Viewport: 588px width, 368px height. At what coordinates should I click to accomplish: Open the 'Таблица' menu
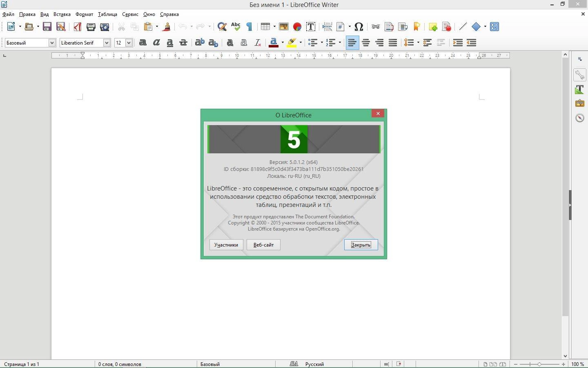tap(107, 14)
